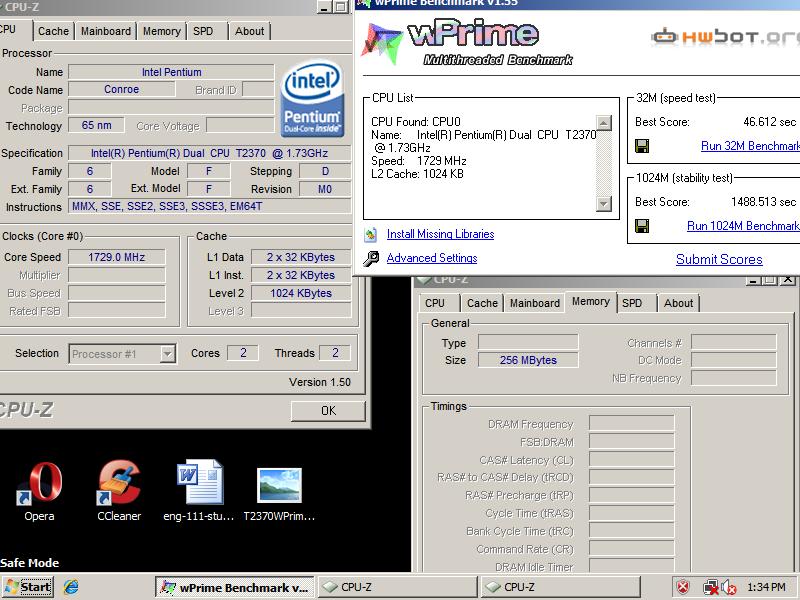The width and height of the screenshot is (800, 600).
Task: Open Cache tab in the right CPU-Z window
Action: tap(482, 303)
